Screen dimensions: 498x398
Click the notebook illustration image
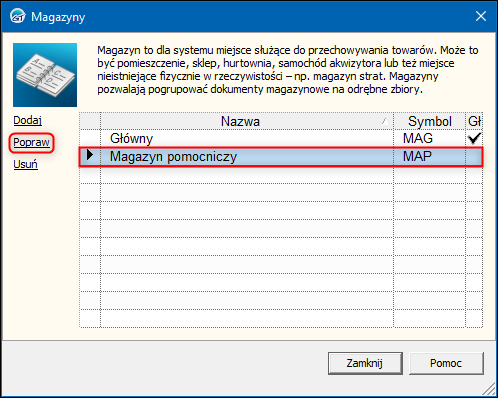coord(45,75)
